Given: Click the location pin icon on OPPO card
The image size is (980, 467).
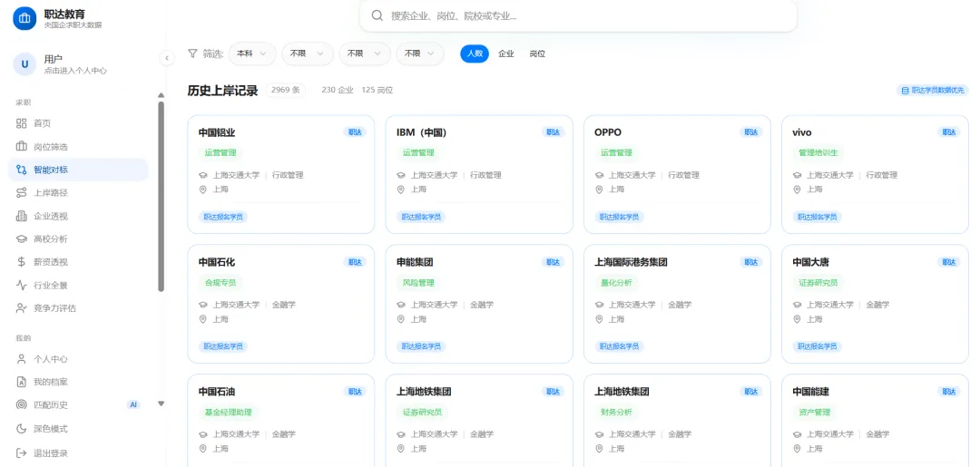Looking at the screenshot, I should point(599,190).
